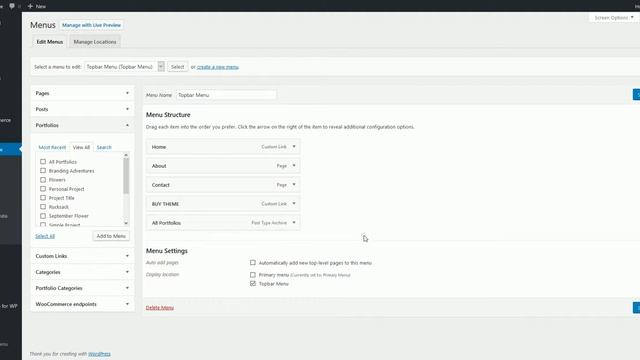The width and height of the screenshot is (640, 360).
Task: Click the Delete Menu link
Action: pyautogui.click(x=160, y=307)
